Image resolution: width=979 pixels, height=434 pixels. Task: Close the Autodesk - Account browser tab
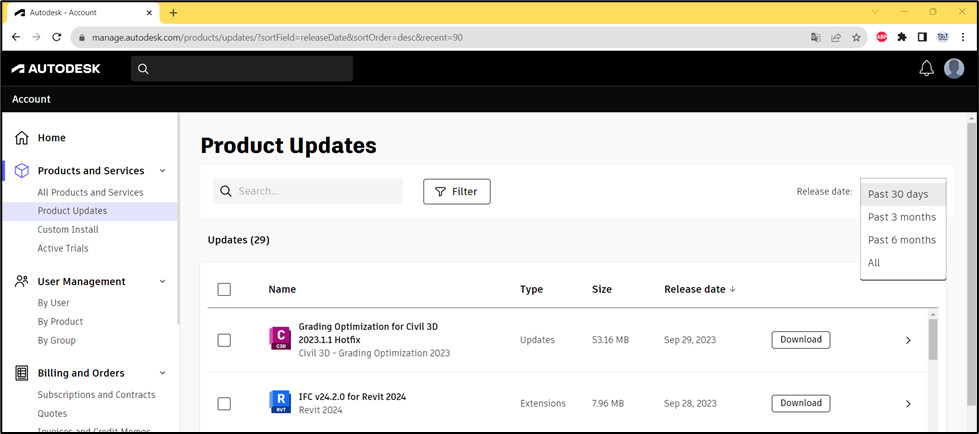point(147,12)
